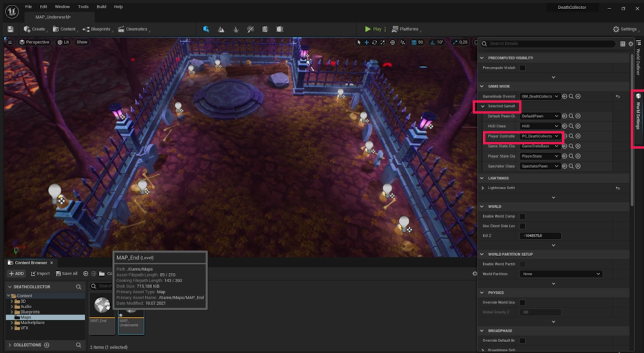Switch to Brush Editing mode icon
This screenshot has height=353, width=644.
point(280,29)
